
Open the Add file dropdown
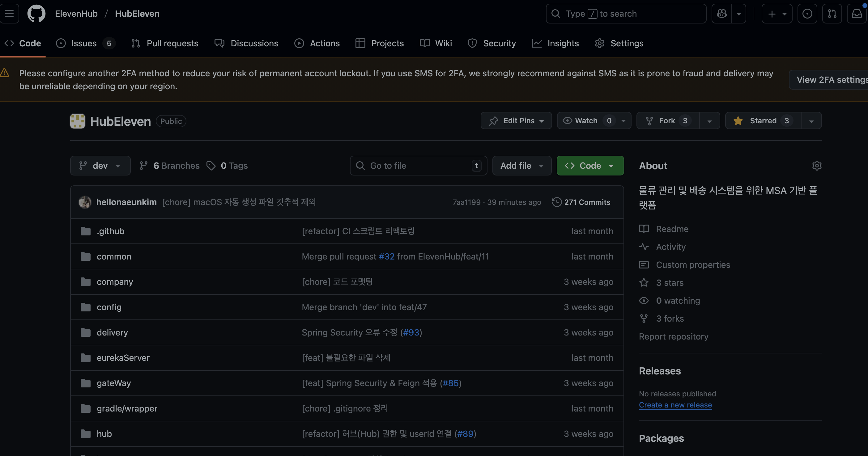522,165
